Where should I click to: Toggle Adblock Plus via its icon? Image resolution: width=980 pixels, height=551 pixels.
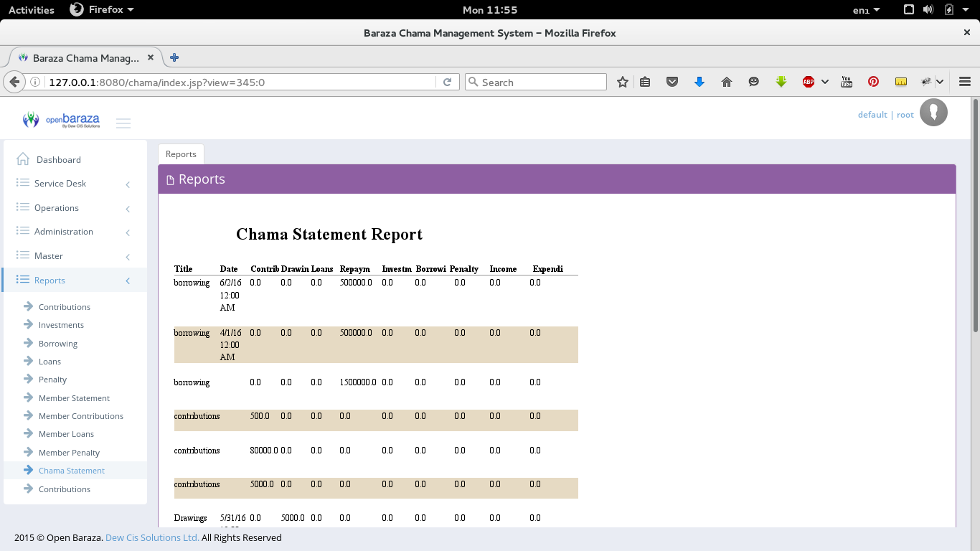pos(809,82)
